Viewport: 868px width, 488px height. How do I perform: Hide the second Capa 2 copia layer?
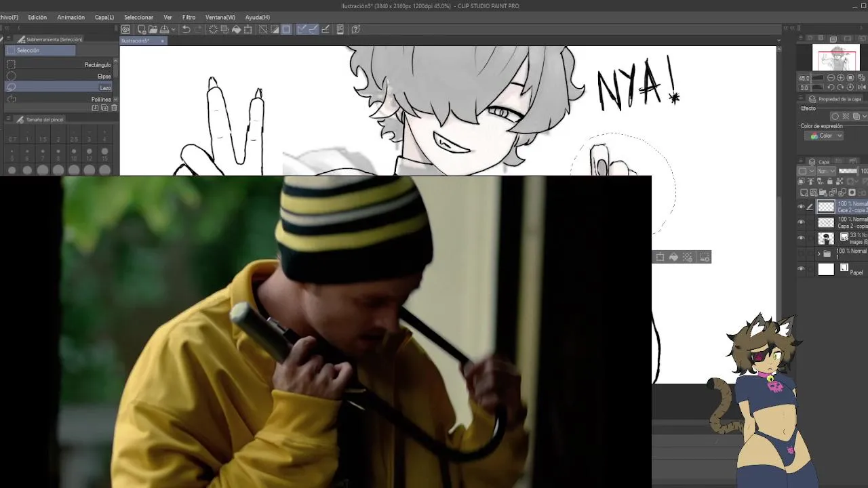point(801,222)
